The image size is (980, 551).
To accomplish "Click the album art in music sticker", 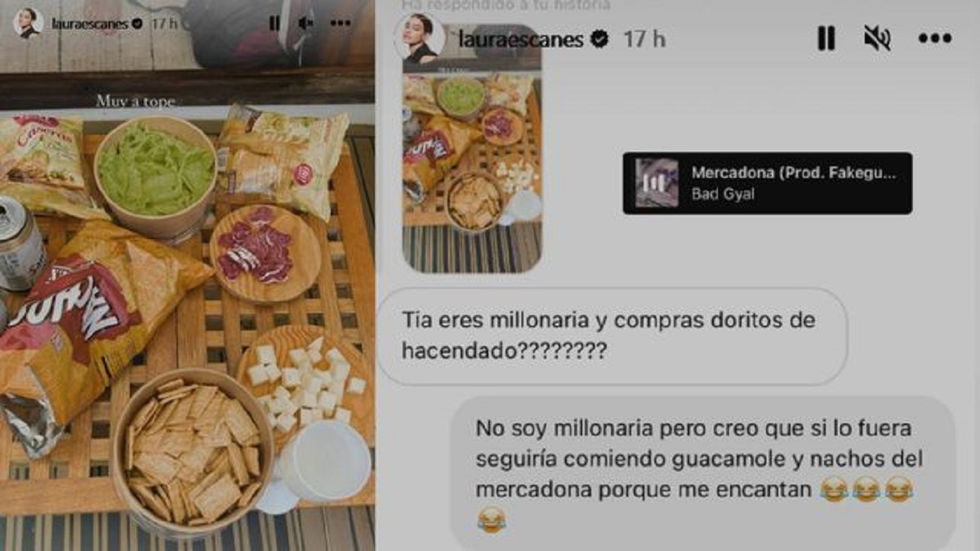I will [657, 183].
